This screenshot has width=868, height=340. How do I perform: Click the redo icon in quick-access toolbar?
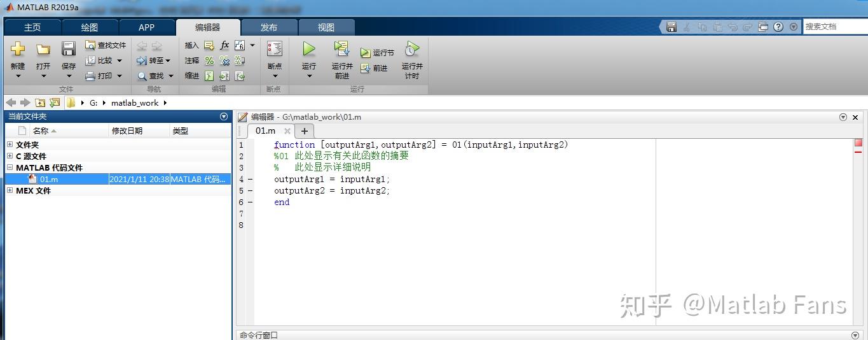point(748,27)
